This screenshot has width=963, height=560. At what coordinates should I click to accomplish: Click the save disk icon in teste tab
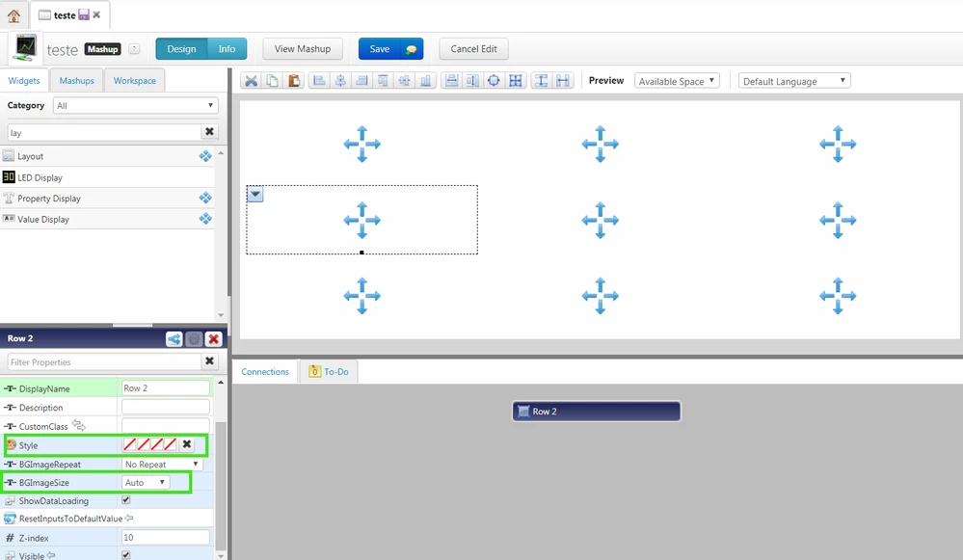click(84, 14)
